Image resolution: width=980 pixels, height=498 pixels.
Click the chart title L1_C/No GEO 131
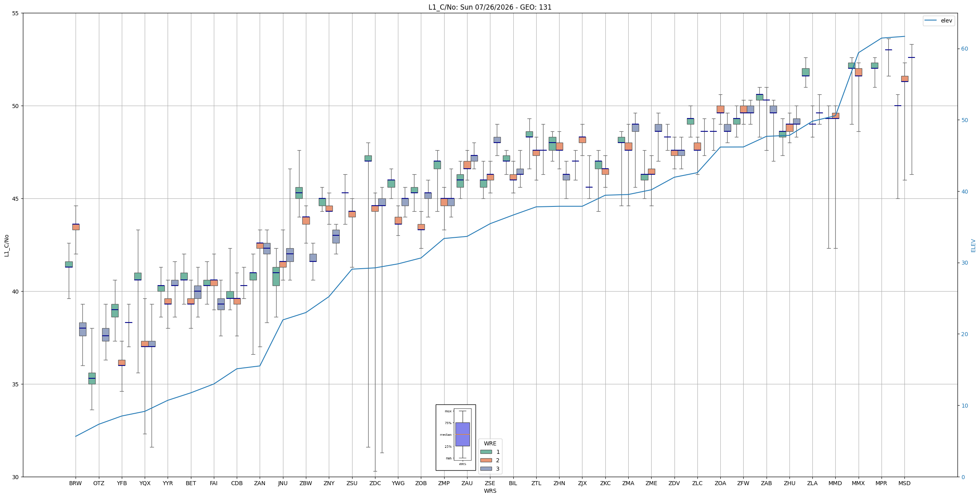coord(490,7)
